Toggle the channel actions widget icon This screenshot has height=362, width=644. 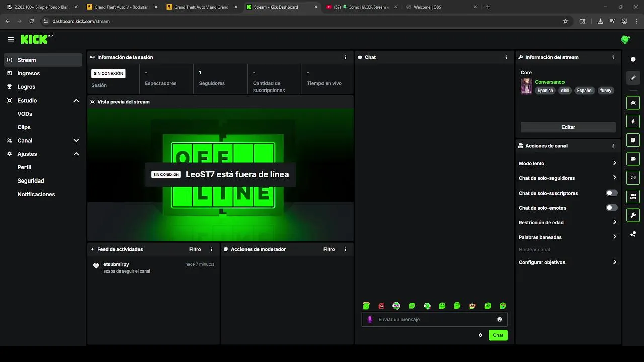coord(633,196)
